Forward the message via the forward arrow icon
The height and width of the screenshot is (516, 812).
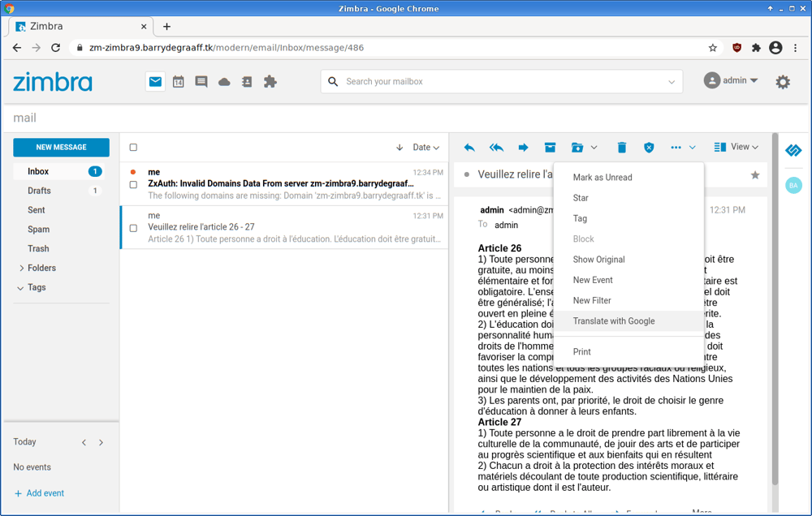[x=523, y=147]
